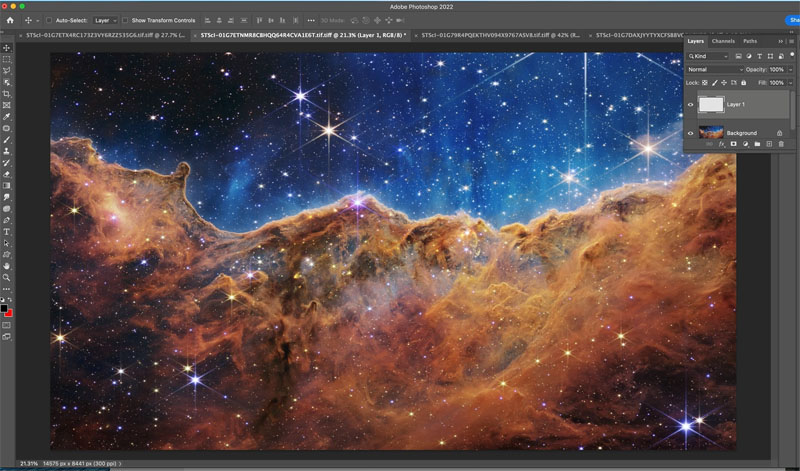
Task: Select the Object Selection tool
Action: (x=7, y=82)
